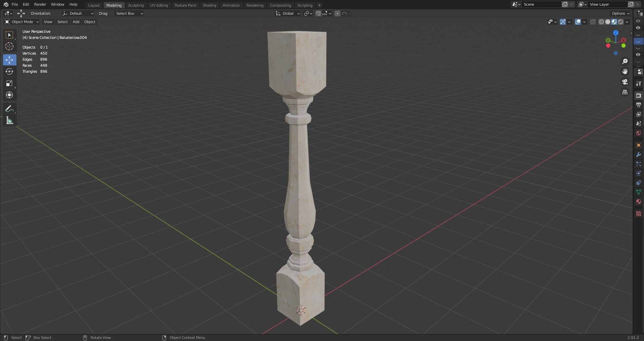Toggle Snap magnet on
644x341 pixels.
pyautogui.click(x=318, y=13)
